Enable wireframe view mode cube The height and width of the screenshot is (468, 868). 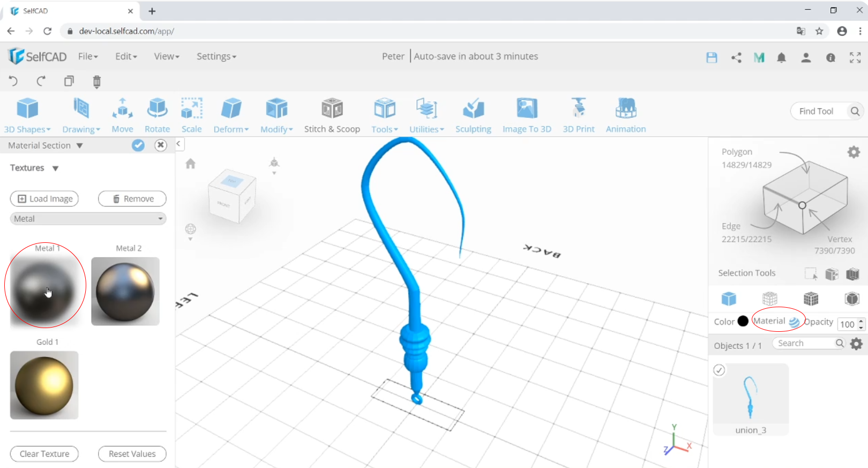(769, 299)
